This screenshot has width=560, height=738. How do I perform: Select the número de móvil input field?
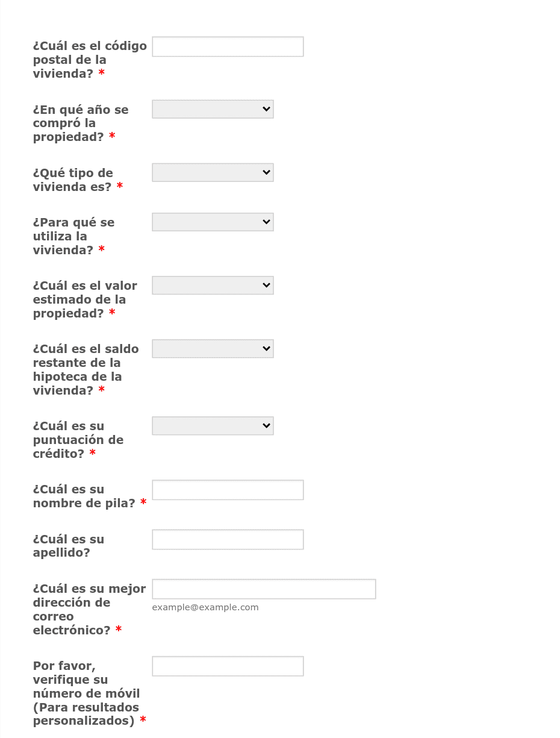point(228,666)
